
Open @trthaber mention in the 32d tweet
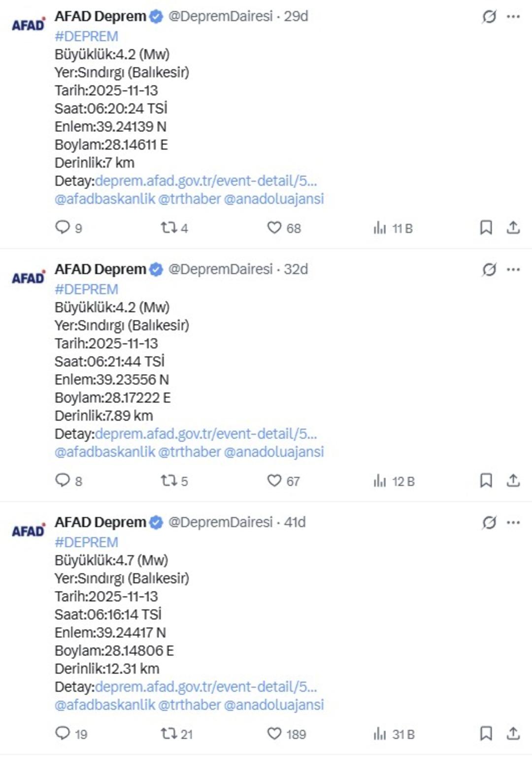click(x=189, y=452)
